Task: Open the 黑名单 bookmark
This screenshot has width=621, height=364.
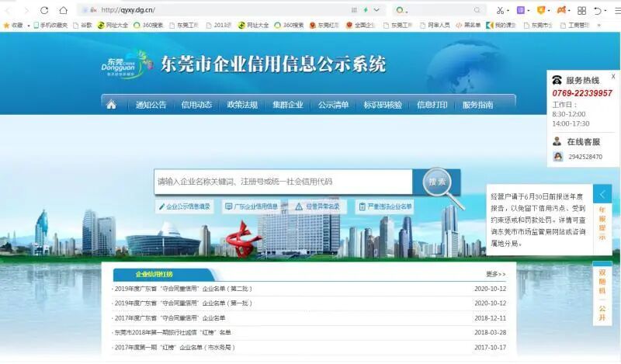Action: (x=468, y=25)
